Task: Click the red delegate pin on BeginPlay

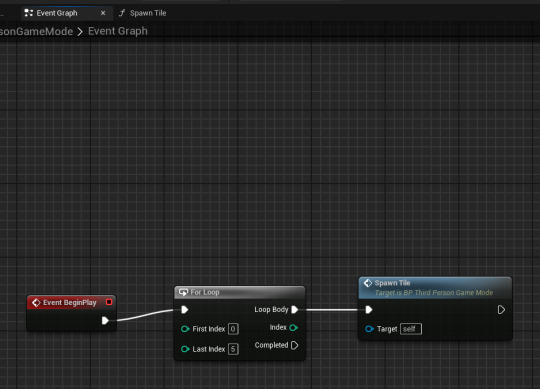Action: point(109,302)
